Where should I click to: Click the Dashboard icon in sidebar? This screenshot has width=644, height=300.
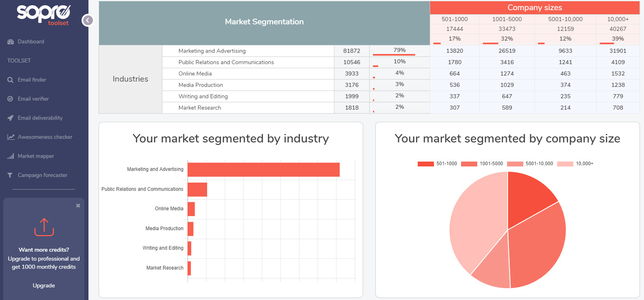[x=10, y=41]
